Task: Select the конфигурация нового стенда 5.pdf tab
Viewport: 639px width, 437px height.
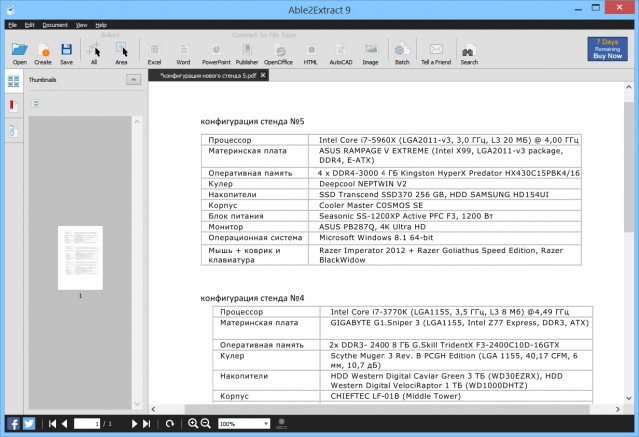Action: pos(208,75)
